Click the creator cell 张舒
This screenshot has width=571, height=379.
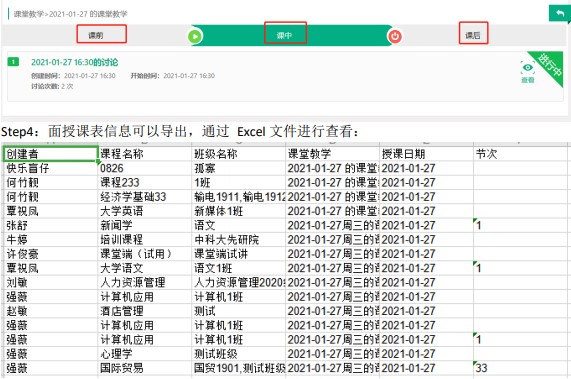pyautogui.click(x=51, y=225)
